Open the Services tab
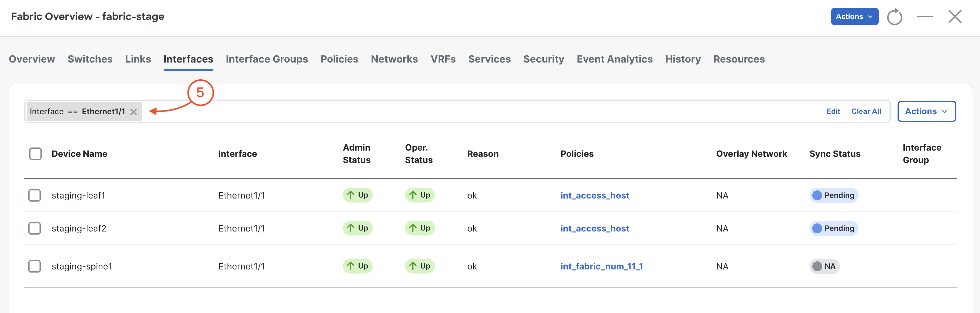Screen dimensions: 980x313 coord(489,59)
